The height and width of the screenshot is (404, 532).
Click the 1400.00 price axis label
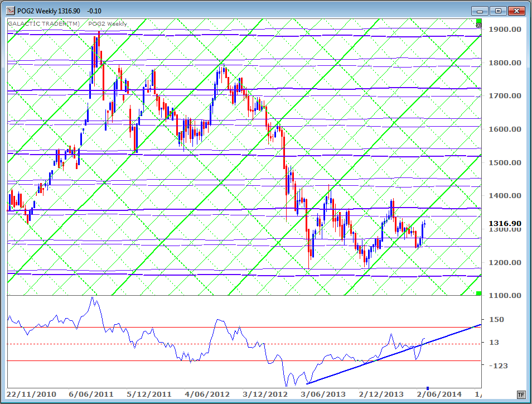click(x=505, y=195)
